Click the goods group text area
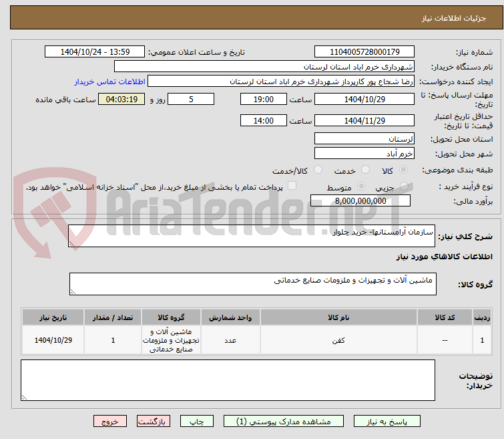The width and height of the screenshot is (504, 439). (253, 284)
